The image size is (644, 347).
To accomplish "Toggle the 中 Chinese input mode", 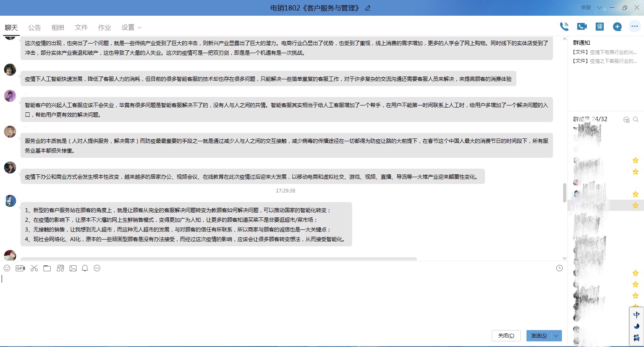I will tap(636, 315).
